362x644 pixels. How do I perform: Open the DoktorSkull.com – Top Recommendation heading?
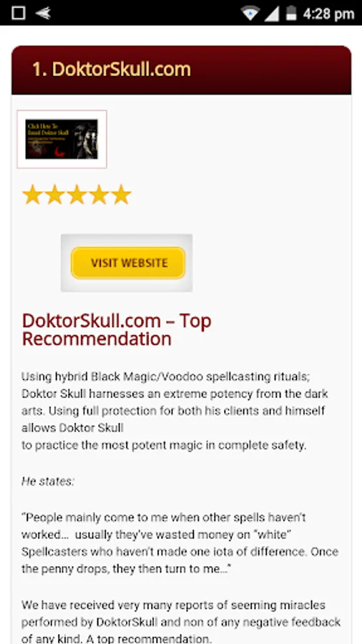click(117, 330)
